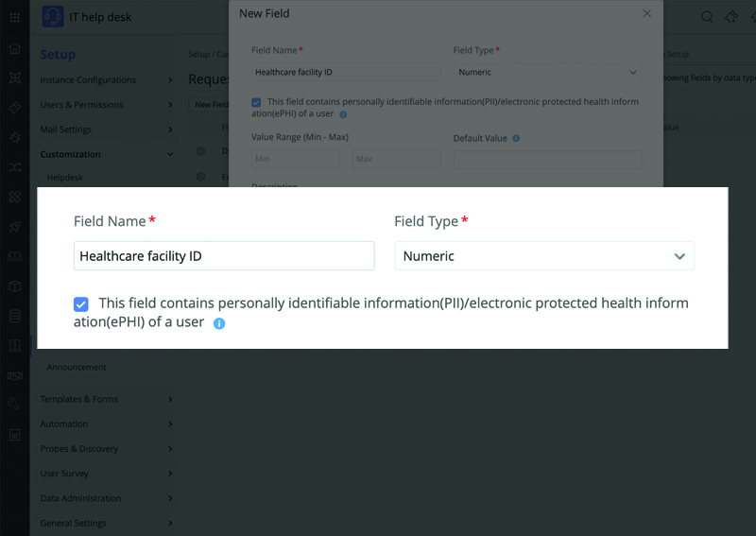This screenshot has width=756, height=536.
Task: Click the info icon beside the ePHI text
Action: pos(219,323)
